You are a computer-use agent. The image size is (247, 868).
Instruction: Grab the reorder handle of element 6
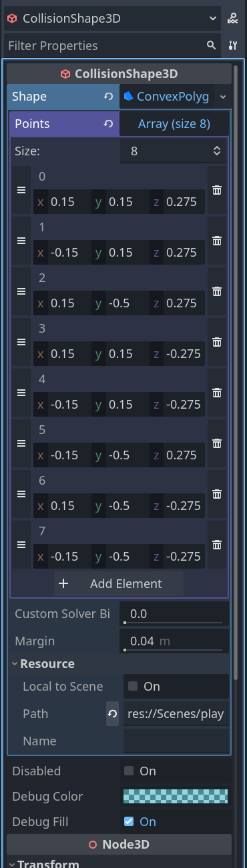click(21, 494)
